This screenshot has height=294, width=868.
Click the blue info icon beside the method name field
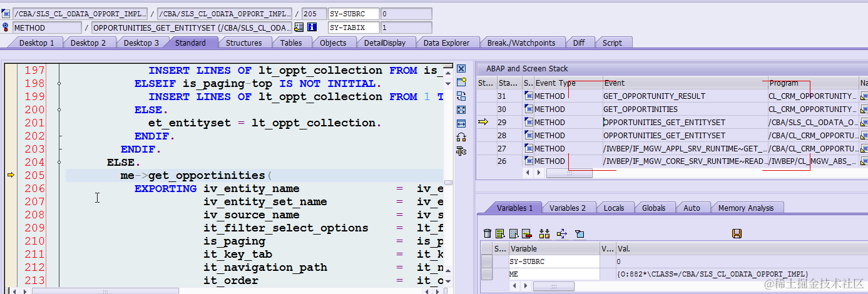coord(312,28)
